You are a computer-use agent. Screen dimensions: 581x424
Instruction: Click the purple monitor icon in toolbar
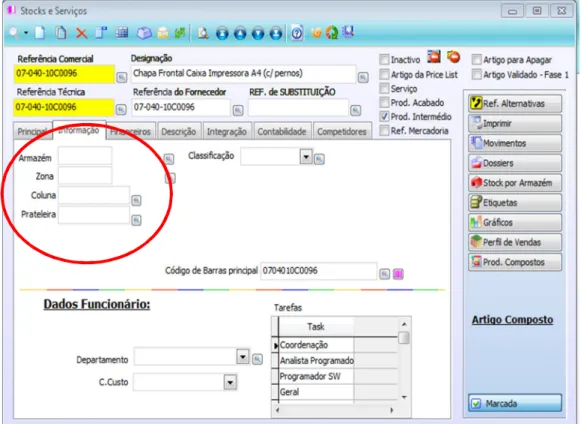348,32
